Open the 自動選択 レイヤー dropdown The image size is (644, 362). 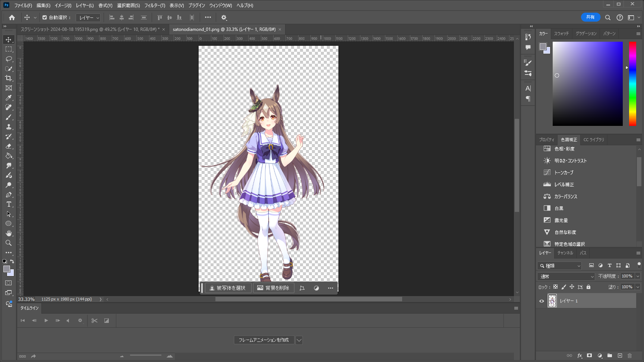88,18
